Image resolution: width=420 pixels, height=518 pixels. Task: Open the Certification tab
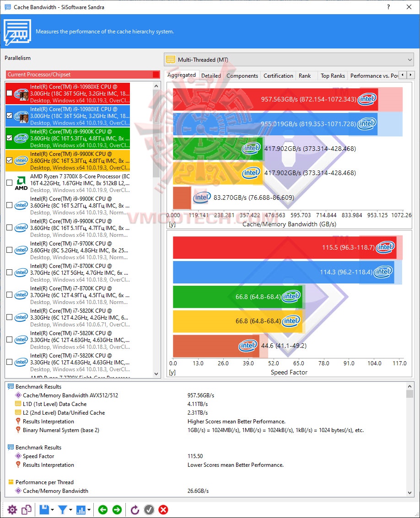pos(278,75)
